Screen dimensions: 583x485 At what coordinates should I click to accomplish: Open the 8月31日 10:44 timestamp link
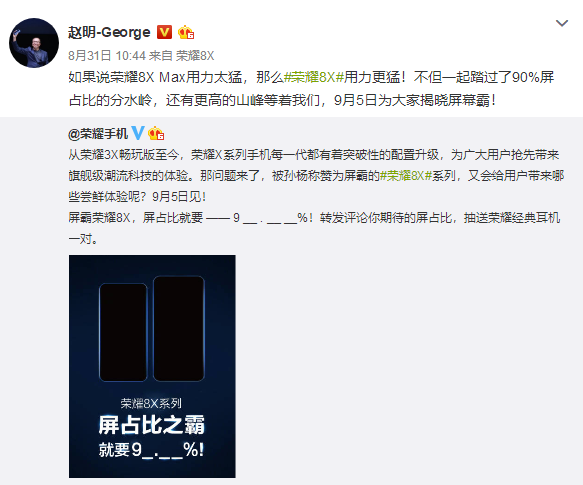(x=107, y=56)
